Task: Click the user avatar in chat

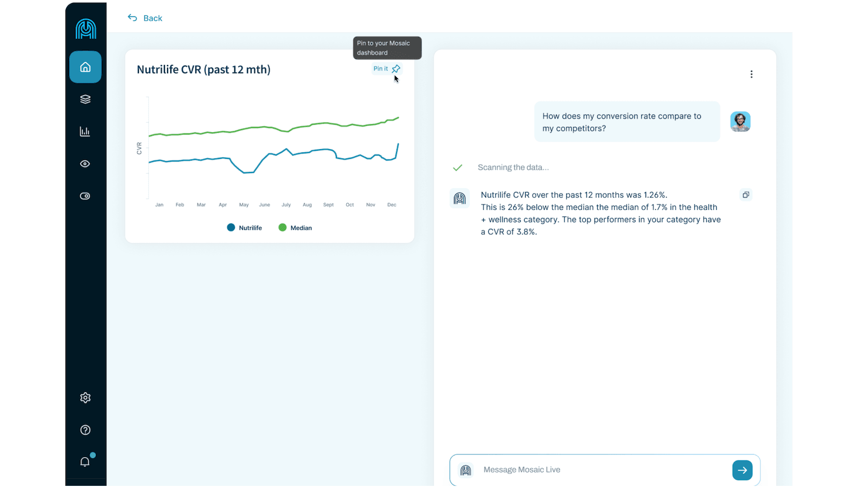Action: (x=740, y=121)
